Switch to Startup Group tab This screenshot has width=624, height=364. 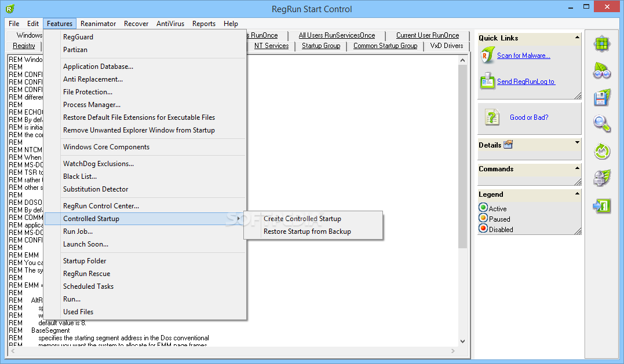(321, 46)
